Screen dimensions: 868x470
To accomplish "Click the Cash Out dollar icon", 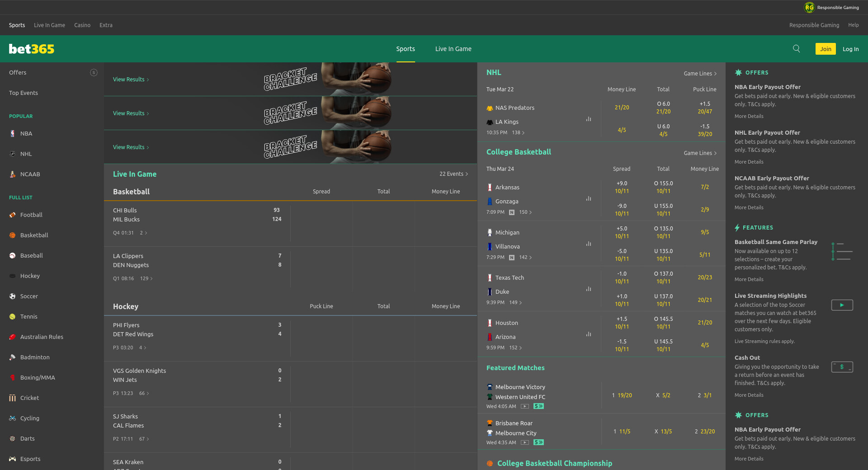I will (x=842, y=367).
